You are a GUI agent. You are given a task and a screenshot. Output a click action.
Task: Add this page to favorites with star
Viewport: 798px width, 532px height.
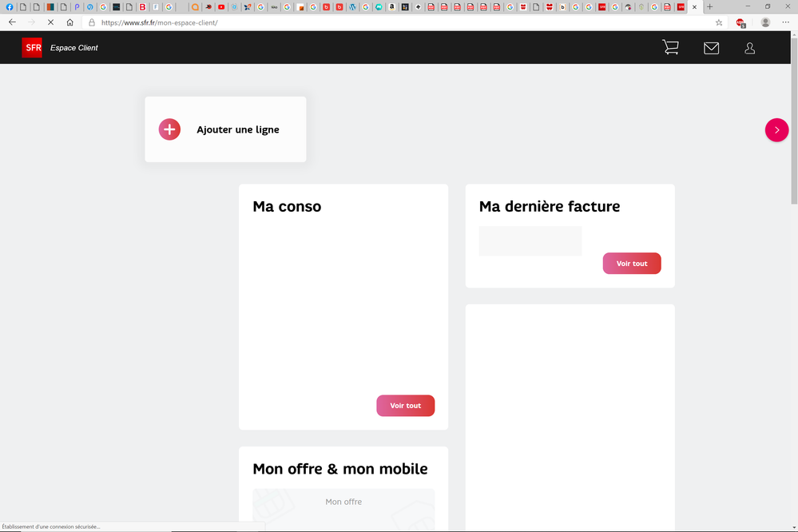(719, 22)
